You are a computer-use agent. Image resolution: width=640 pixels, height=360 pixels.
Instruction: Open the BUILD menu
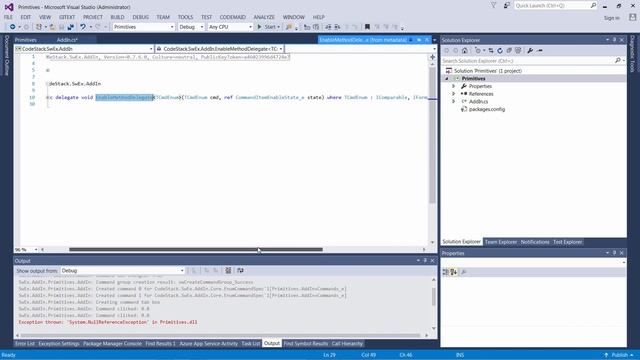[x=117, y=17]
